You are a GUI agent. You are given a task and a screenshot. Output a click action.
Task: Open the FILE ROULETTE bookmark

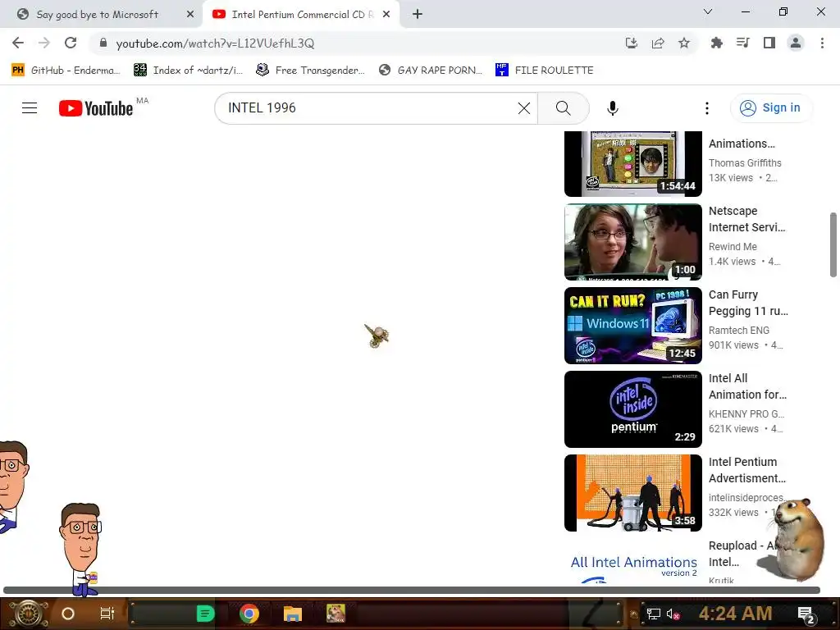tap(545, 71)
